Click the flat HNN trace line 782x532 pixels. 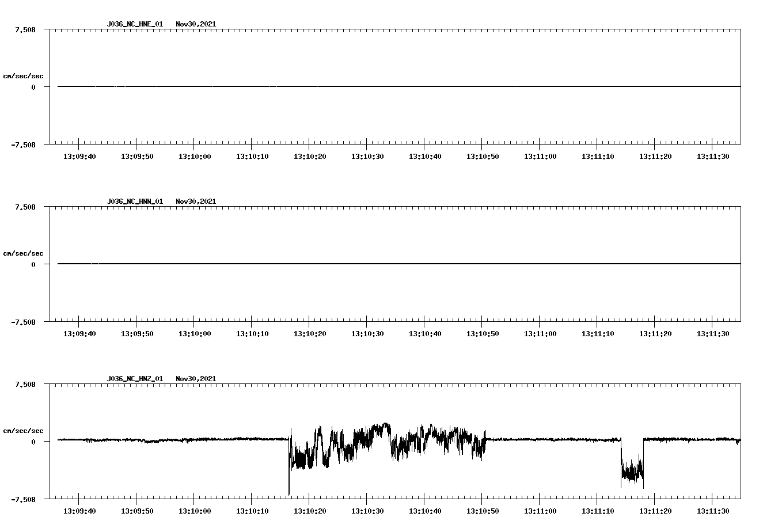pyautogui.click(x=399, y=264)
